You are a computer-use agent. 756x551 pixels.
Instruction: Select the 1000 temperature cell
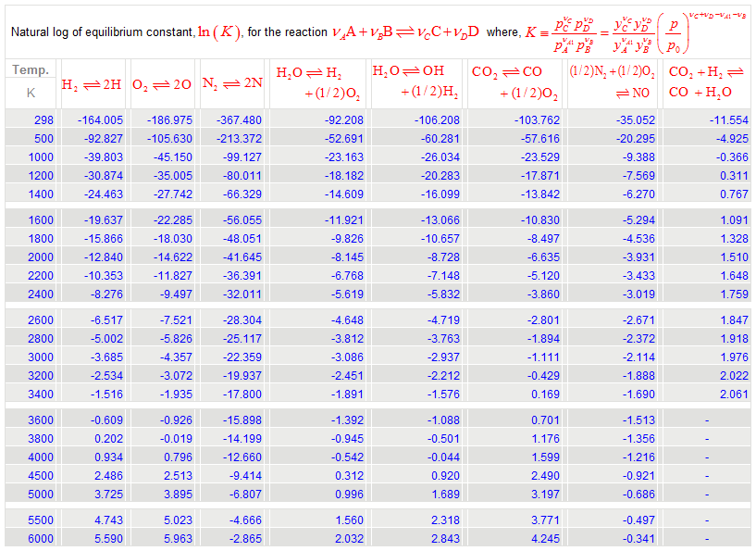point(41,157)
